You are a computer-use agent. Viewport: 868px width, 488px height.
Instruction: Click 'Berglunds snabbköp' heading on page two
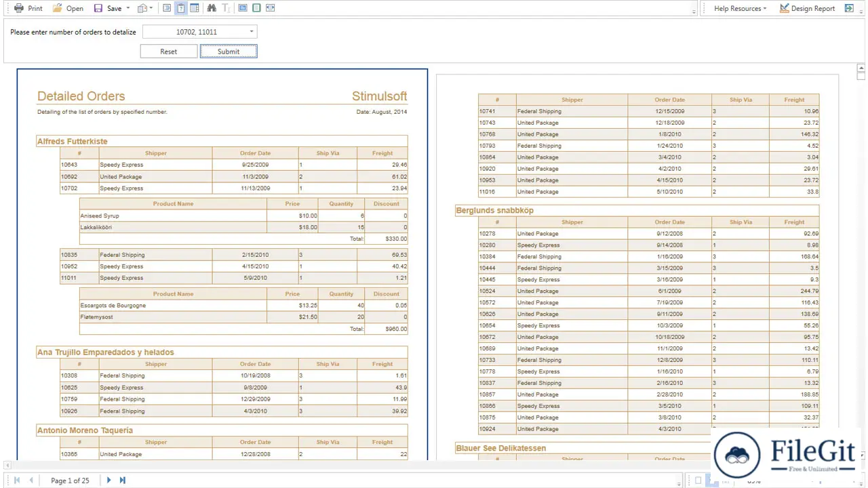(x=494, y=211)
